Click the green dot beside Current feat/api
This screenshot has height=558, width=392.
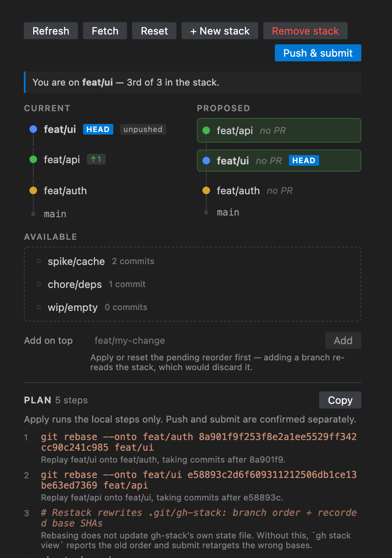coord(33,159)
